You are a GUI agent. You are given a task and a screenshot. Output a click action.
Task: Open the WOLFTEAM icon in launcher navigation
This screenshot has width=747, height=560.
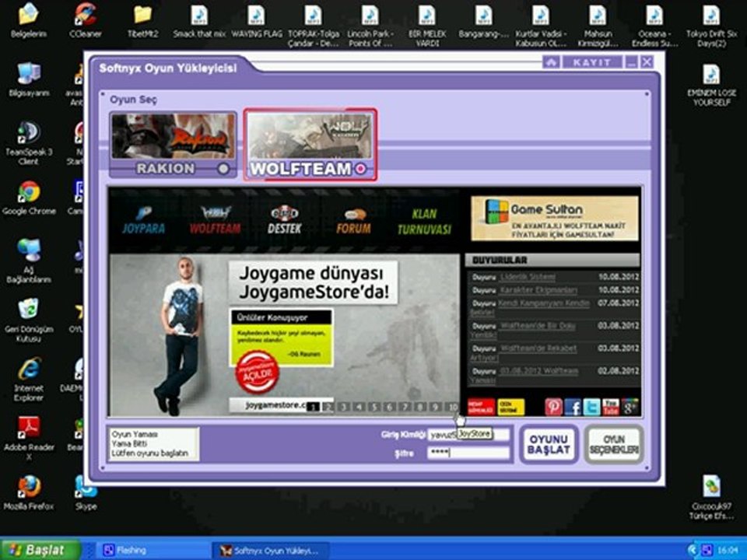pyautogui.click(x=216, y=219)
